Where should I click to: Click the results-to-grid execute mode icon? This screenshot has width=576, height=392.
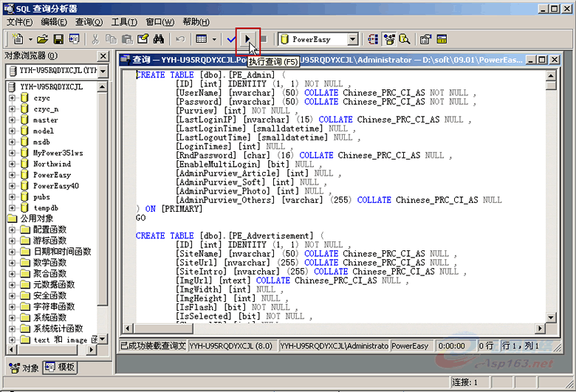[x=202, y=39]
